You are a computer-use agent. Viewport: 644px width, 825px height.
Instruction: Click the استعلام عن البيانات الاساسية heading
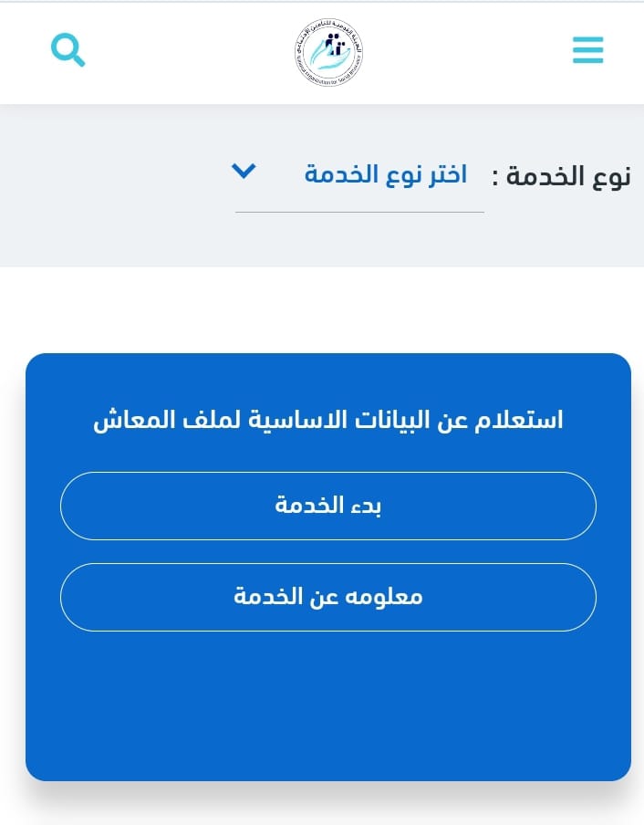tap(328, 420)
